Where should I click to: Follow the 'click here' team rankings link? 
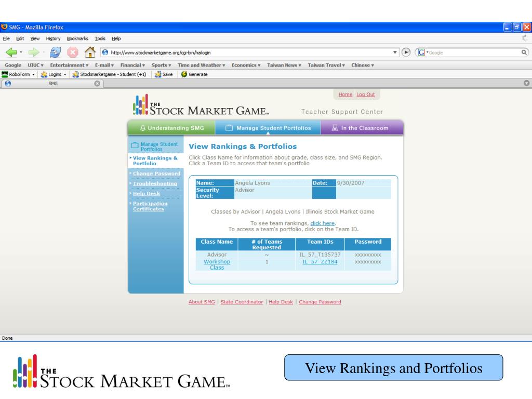[x=322, y=223]
